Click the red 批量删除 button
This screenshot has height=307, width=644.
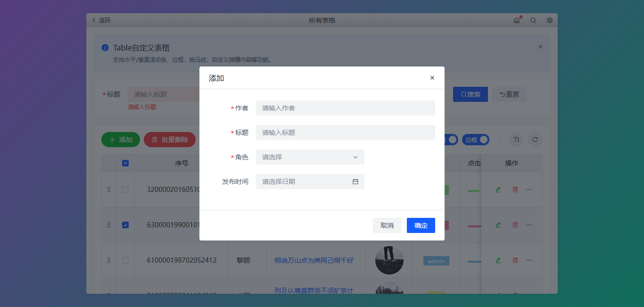(x=170, y=140)
